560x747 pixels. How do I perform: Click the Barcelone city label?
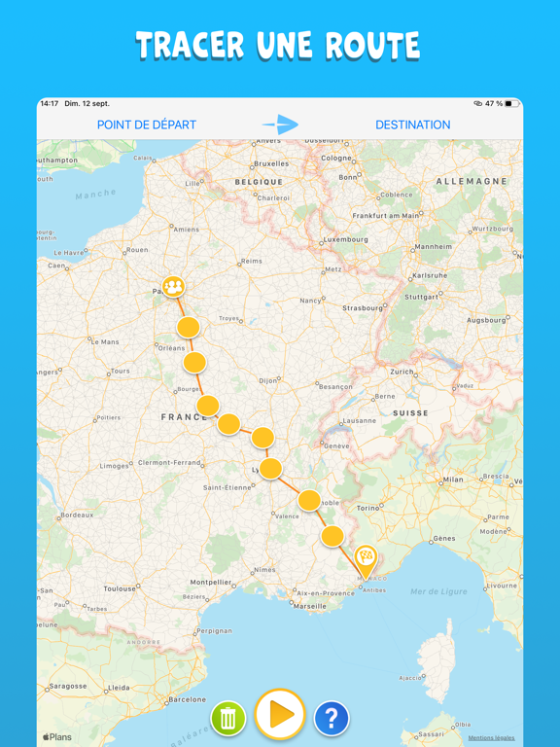click(188, 700)
